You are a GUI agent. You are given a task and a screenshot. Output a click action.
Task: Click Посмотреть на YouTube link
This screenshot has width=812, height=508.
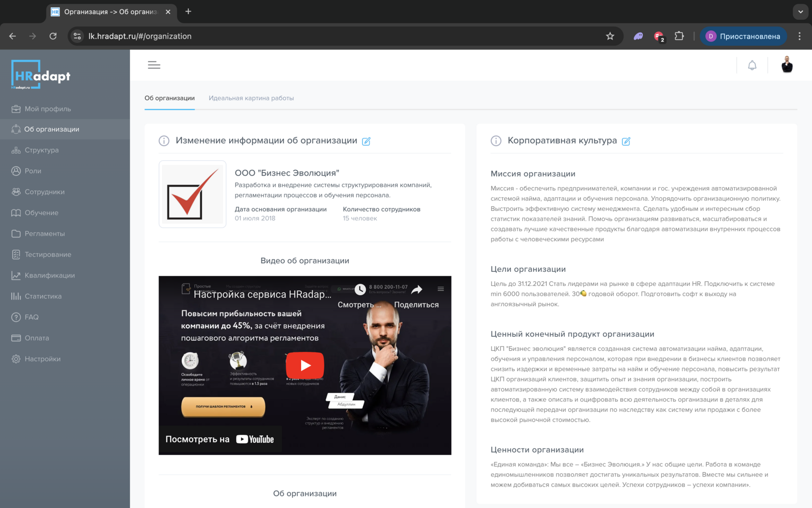pos(220,439)
